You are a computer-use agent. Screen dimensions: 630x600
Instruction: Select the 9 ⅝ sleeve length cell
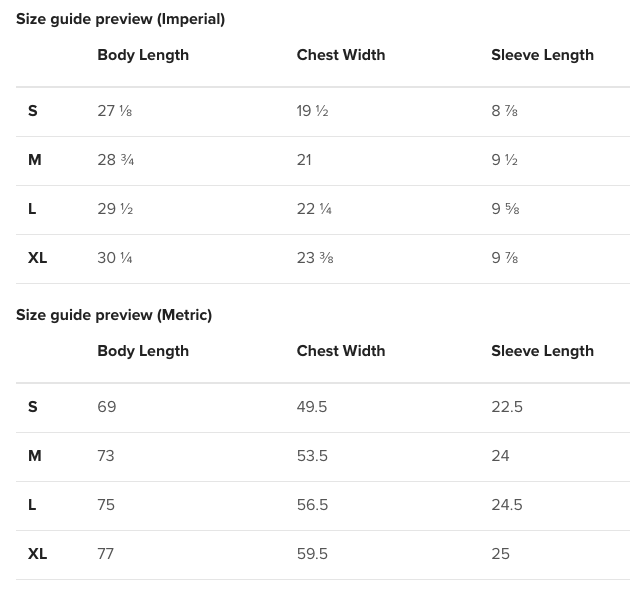[x=505, y=209]
